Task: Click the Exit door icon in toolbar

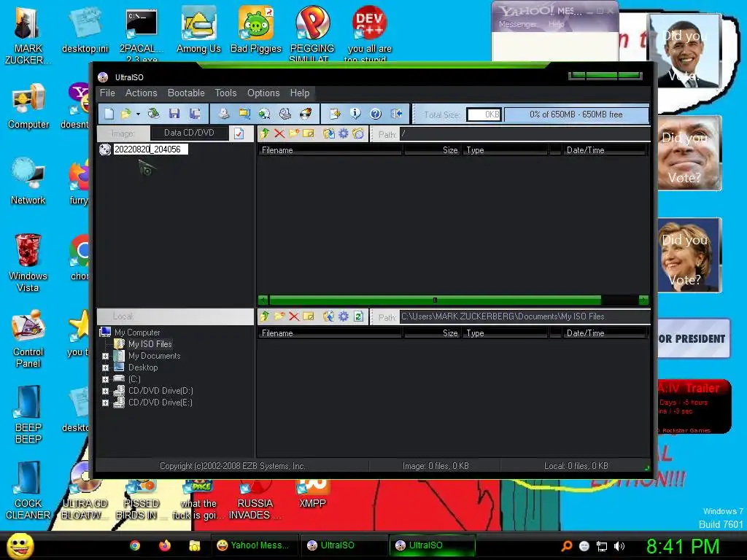Action: pos(396,114)
